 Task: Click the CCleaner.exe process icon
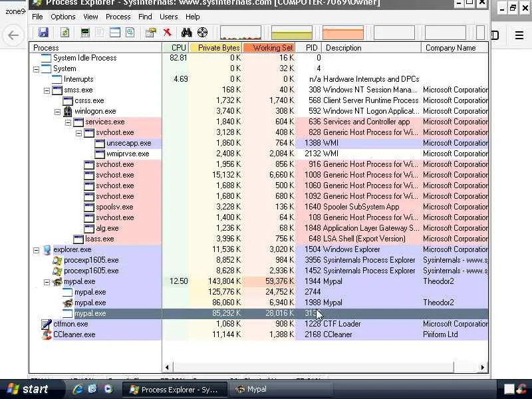click(x=47, y=334)
